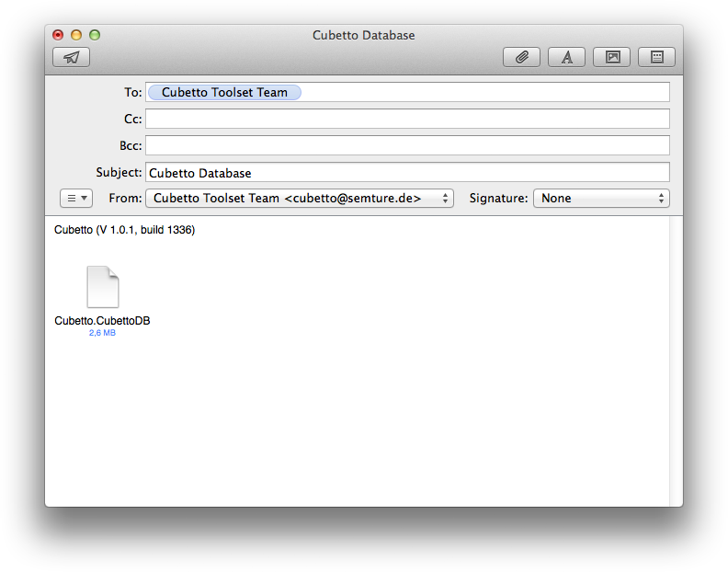Screen dimensions: 728x572
Task: Open the photo browser toolbar icon
Action: click(x=611, y=57)
